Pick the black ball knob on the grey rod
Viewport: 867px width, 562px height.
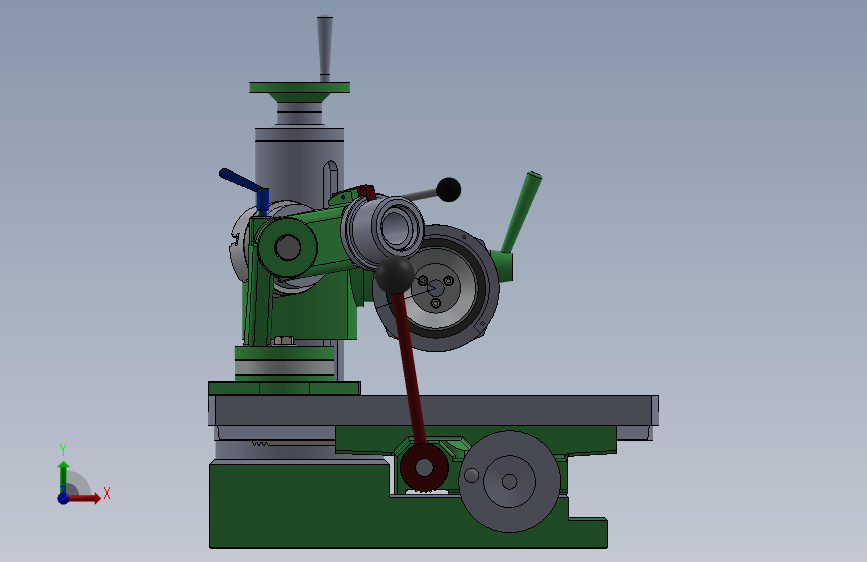coord(448,190)
